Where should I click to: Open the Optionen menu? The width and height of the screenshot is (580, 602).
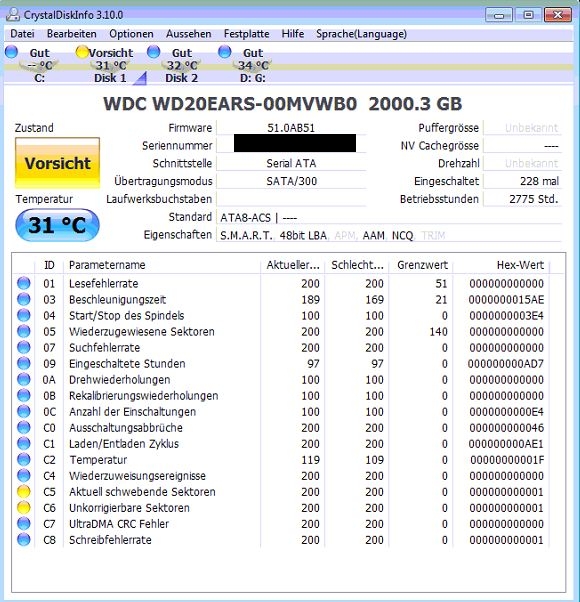click(x=131, y=34)
